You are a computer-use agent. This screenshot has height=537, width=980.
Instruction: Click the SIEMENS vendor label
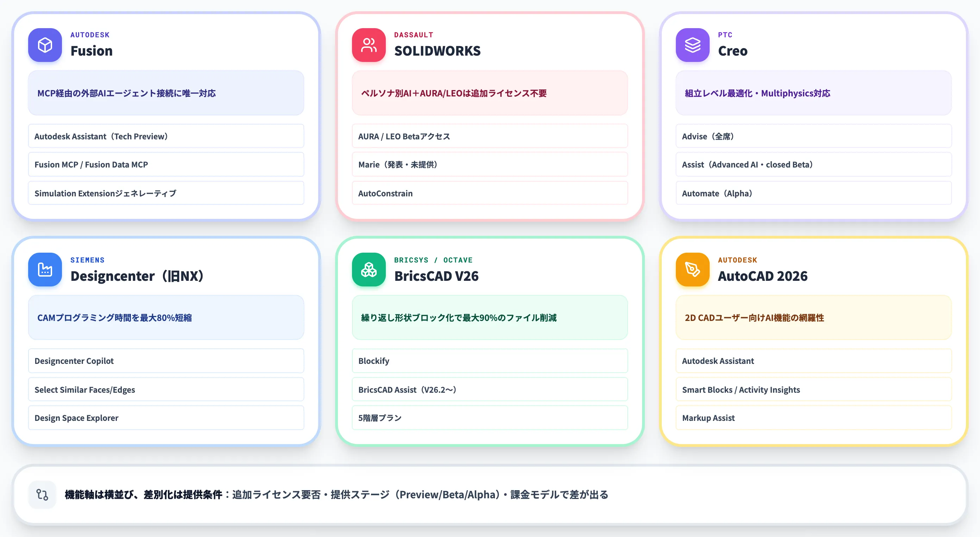pos(88,260)
